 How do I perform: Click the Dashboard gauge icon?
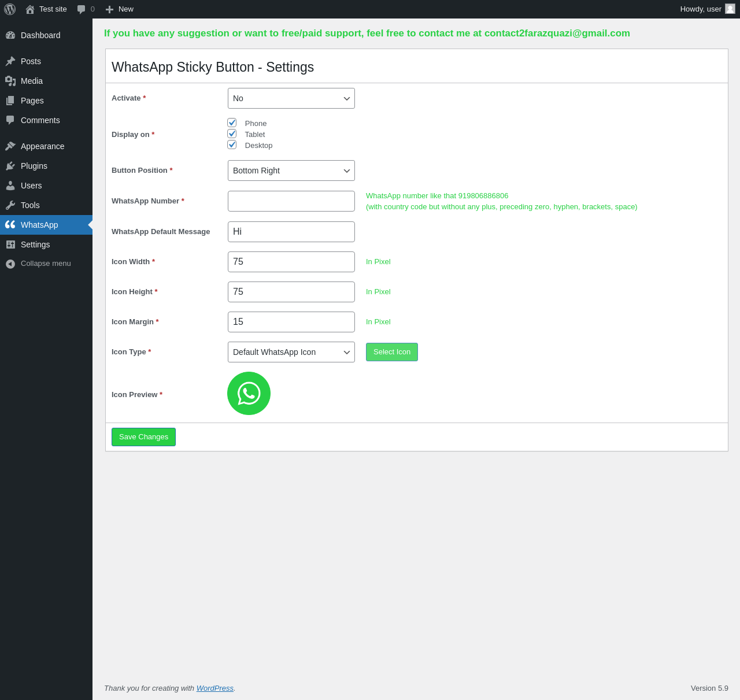pos(10,35)
